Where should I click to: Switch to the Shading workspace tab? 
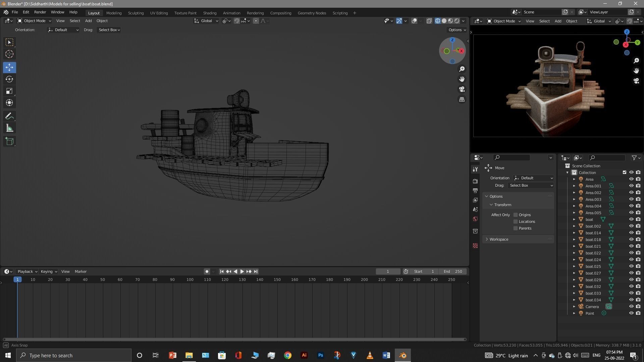210,13
